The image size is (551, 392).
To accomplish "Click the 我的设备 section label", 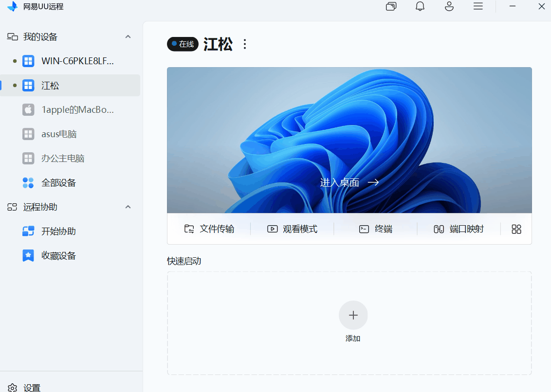I will tap(40, 36).
